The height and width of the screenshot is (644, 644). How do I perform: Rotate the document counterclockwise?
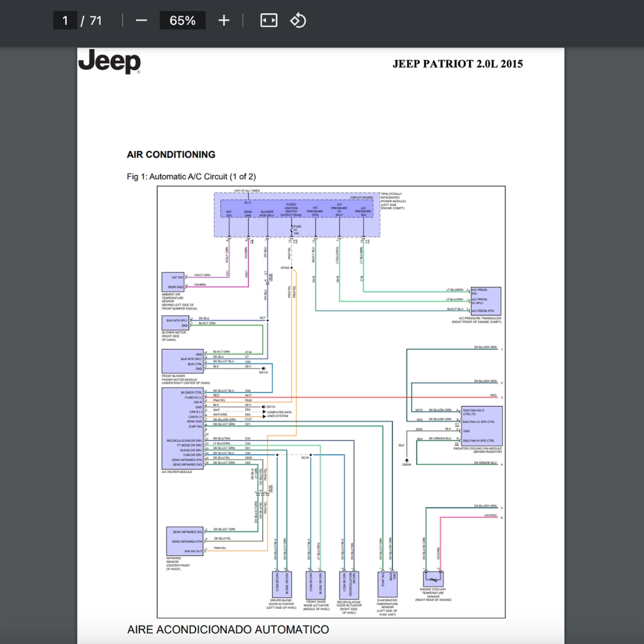pyautogui.click(x=298, y=20)
